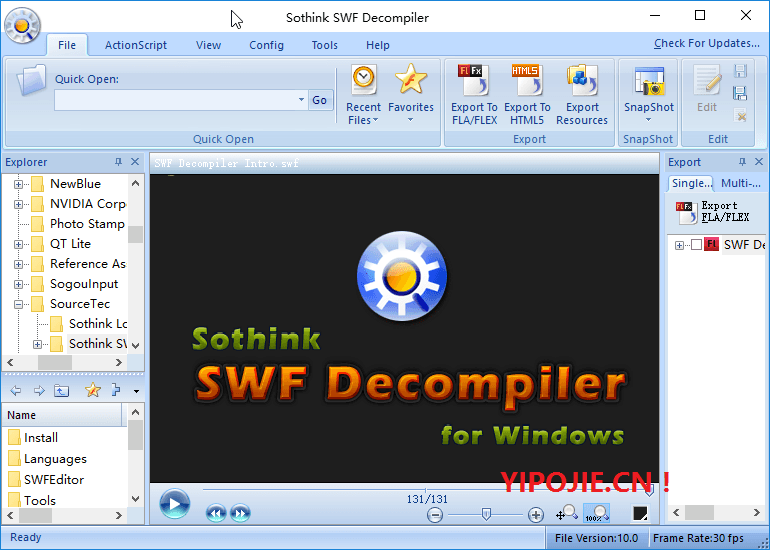Open the background color swatch

click(640, 514)
